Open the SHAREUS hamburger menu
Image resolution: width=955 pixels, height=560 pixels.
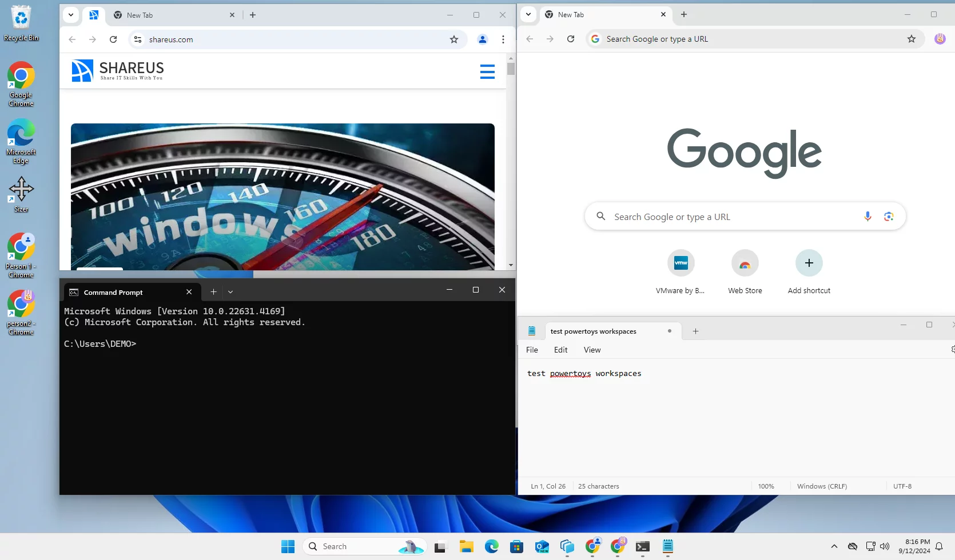click(x=487, y=71)
